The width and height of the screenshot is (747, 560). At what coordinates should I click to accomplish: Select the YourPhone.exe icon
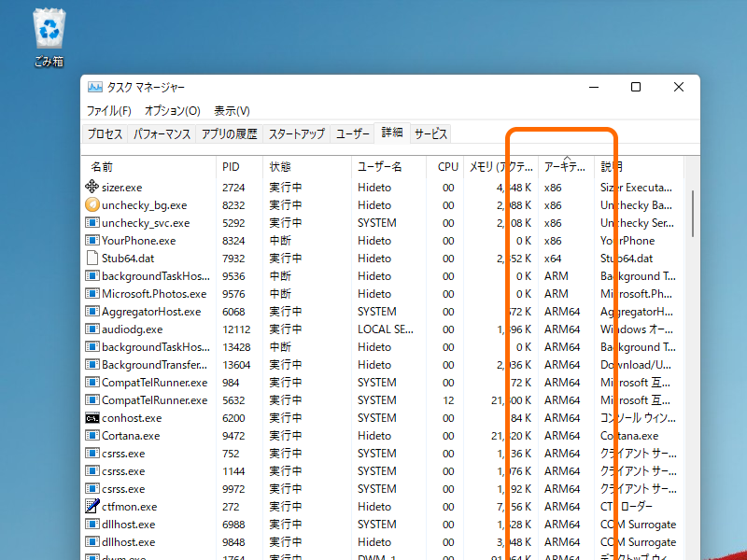tap(92, 240)
